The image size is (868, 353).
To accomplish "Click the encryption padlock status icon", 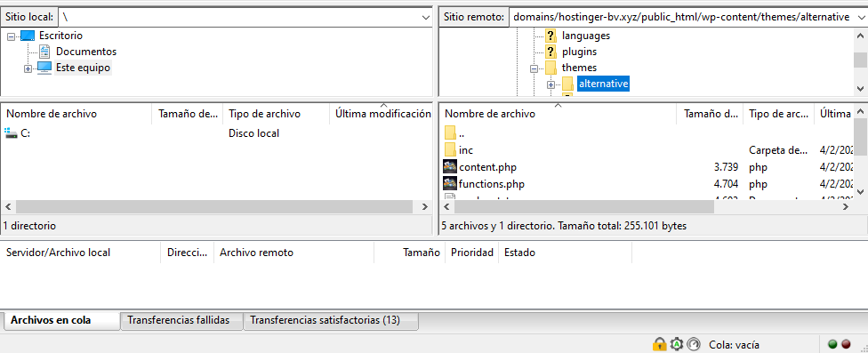I will (x=659, y=344).
